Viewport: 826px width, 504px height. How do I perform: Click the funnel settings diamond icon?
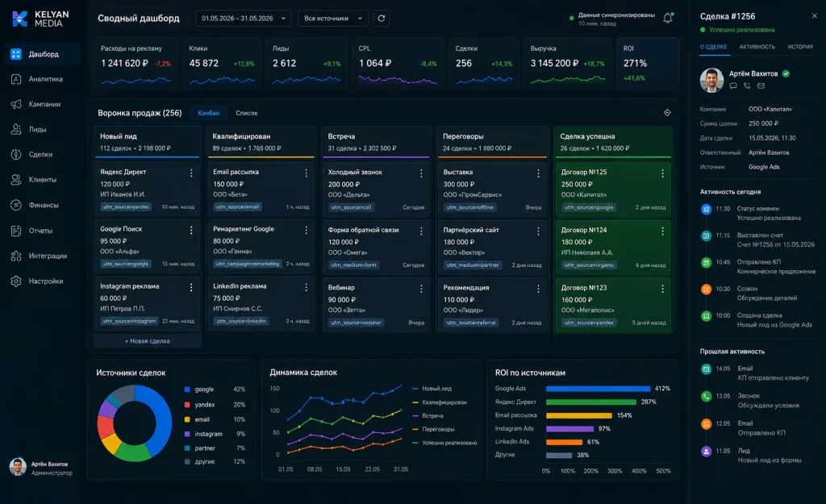click(667, 113)
